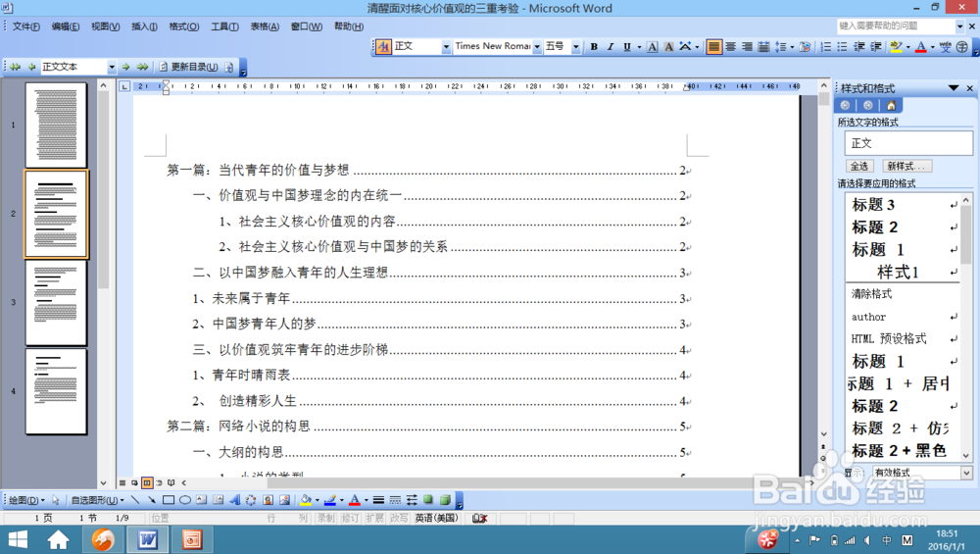Toggle right alignment
The height and width of the screenshot is (554, 980).
tap(747, 47)
